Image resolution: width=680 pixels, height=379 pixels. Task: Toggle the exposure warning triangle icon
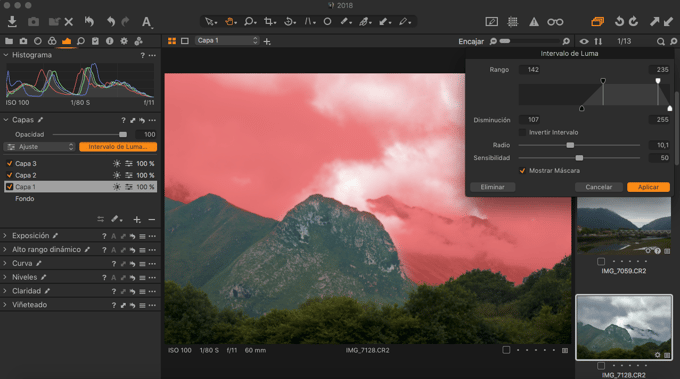(533, 22)
